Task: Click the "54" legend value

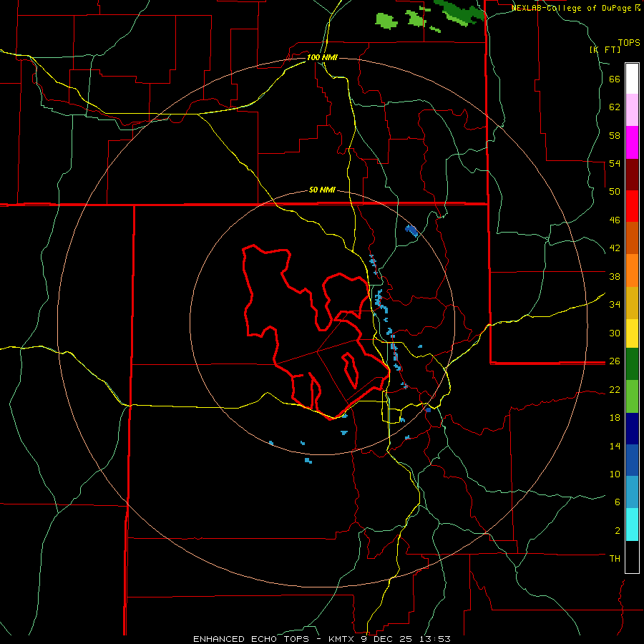Action: pyautogui.click(x=615, y=163)
